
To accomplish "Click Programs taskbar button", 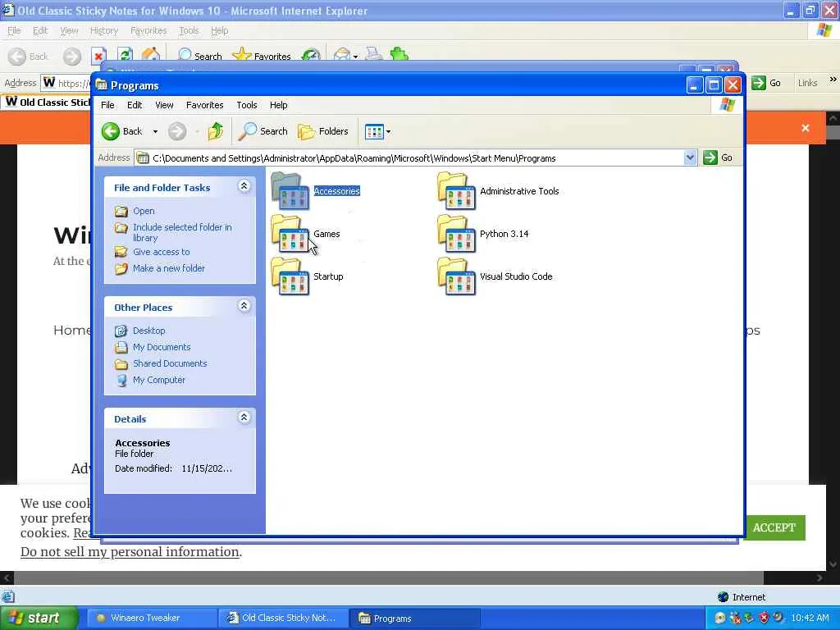I will [415, 619].
